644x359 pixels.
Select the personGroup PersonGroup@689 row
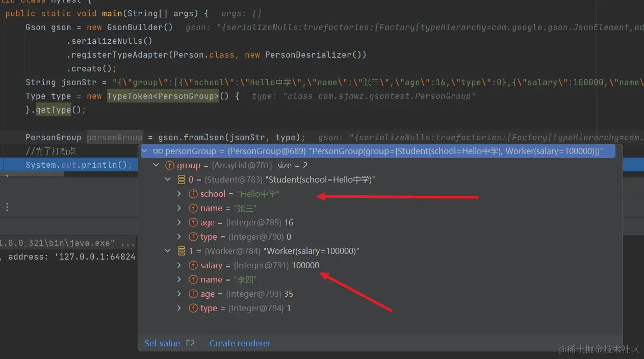click(x=377, y=151)
